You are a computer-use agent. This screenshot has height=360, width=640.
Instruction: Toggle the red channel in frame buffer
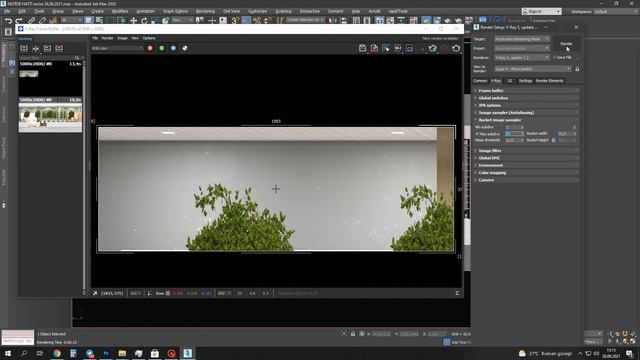[x=150, y=48]
